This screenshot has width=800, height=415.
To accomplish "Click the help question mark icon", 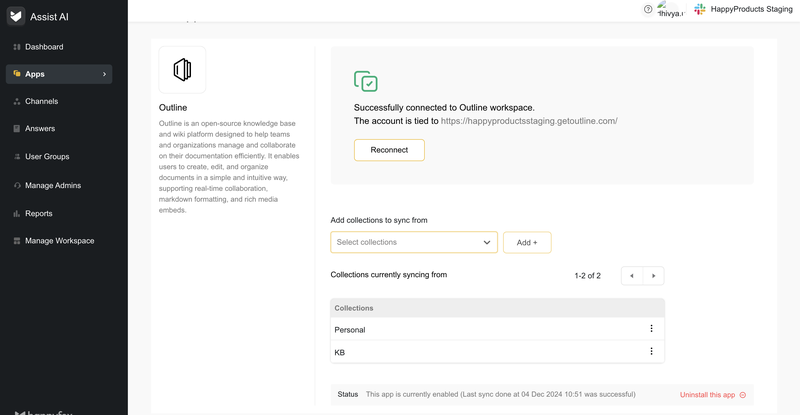I will tap(648, 9).
